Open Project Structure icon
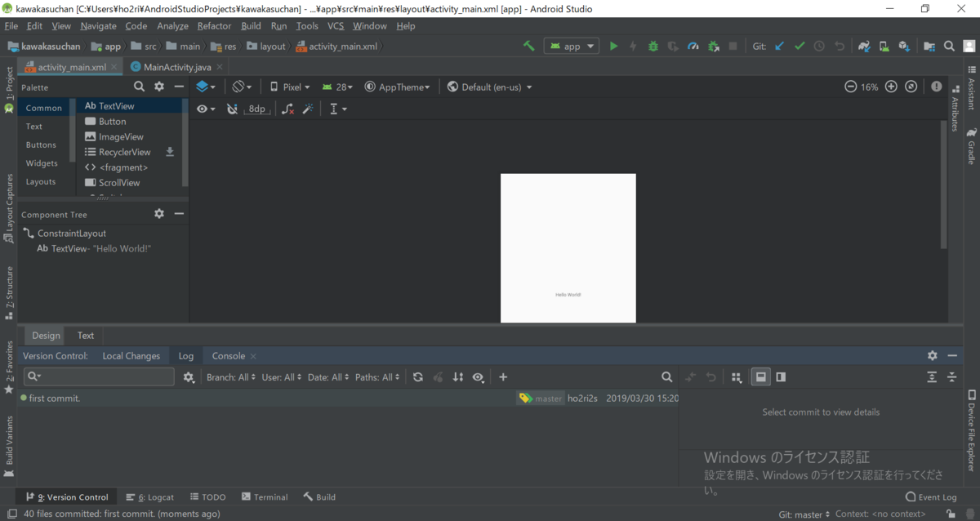Viewport: 980px width, 521px height. coord(929,47)
